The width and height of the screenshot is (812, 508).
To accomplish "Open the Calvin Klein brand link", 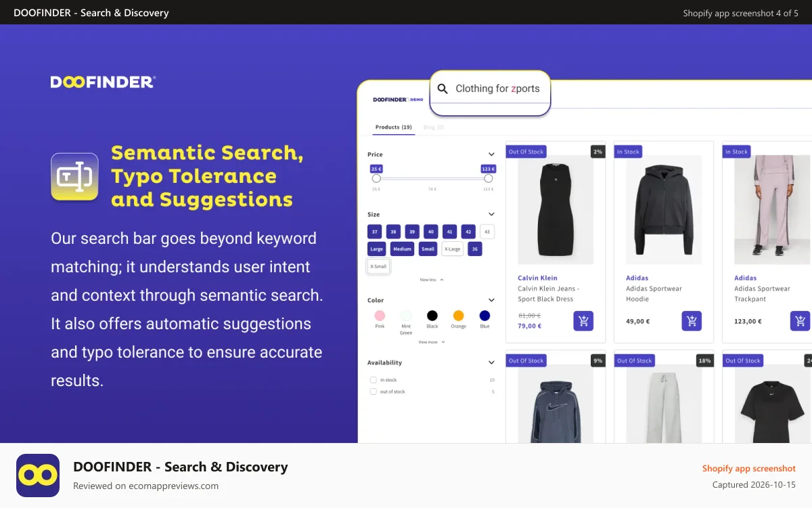I will click(x=537, y=278).
